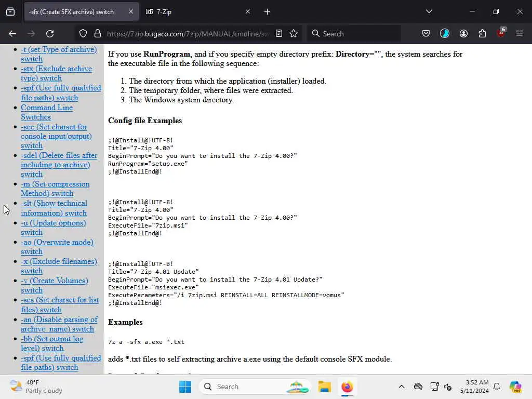Open the Firefox account icon

point(464,34)
